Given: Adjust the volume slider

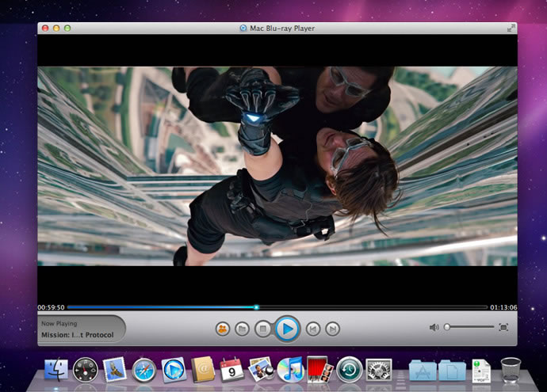Looking at the screenshot, I should click(447, 327).
